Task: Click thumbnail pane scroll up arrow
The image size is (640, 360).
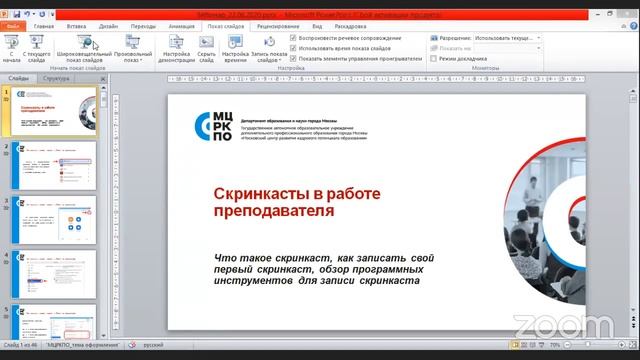Action: 103,88
